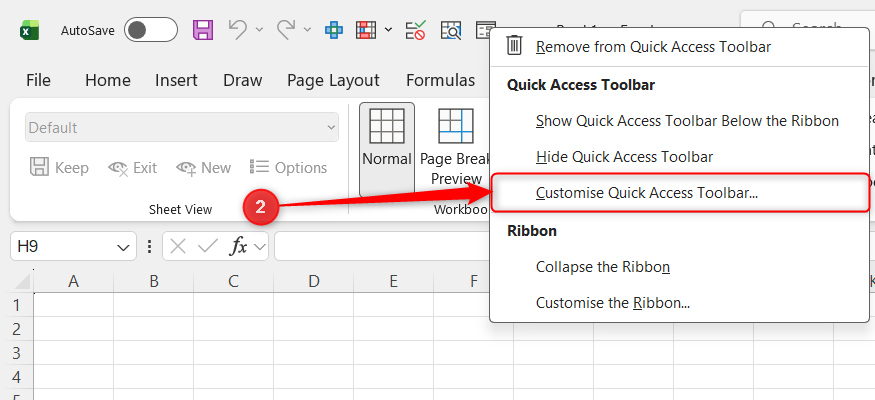Select row 2 header

[x=17, y=329]
